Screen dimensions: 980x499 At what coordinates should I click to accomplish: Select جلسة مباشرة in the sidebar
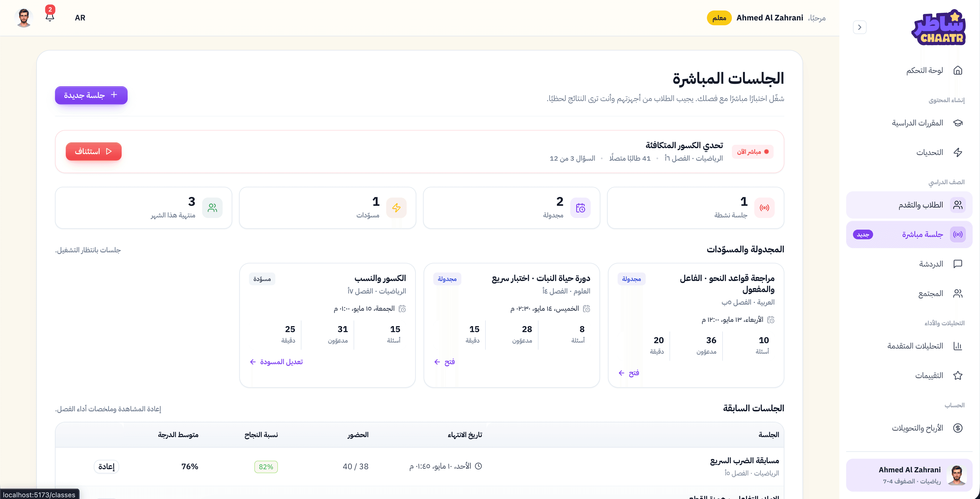(x=909, y=234)
